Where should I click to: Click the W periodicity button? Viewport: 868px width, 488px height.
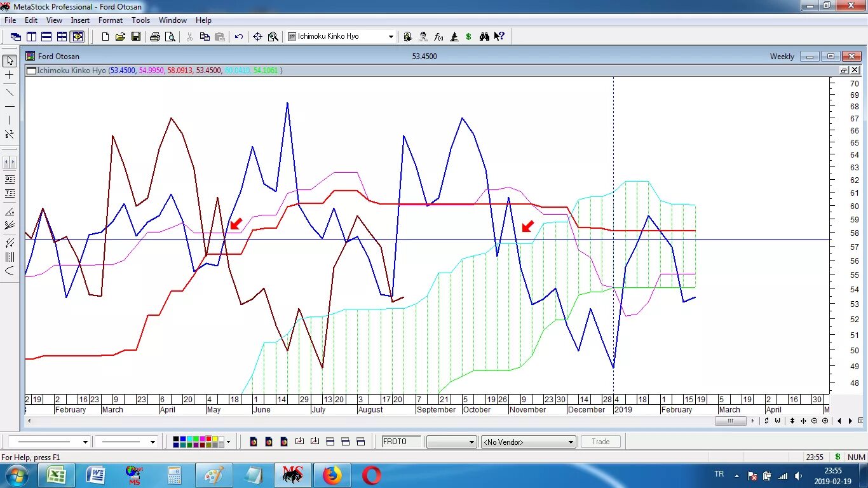pos(778,421)
